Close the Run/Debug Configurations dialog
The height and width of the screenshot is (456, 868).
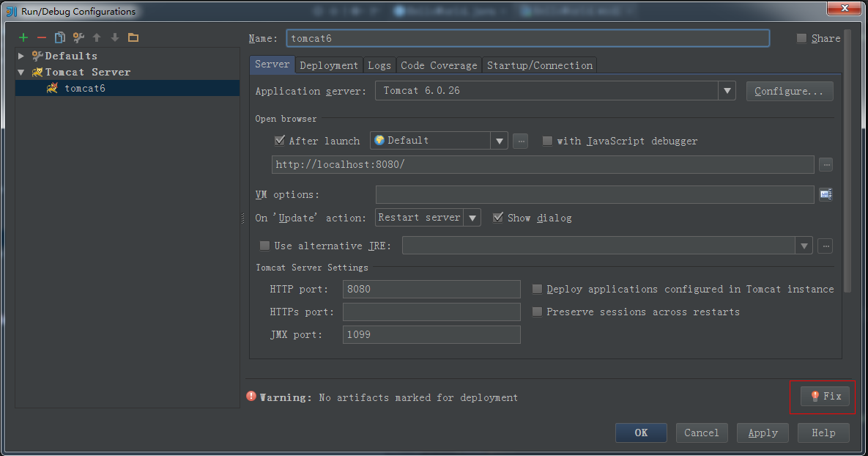coord(845,8)
